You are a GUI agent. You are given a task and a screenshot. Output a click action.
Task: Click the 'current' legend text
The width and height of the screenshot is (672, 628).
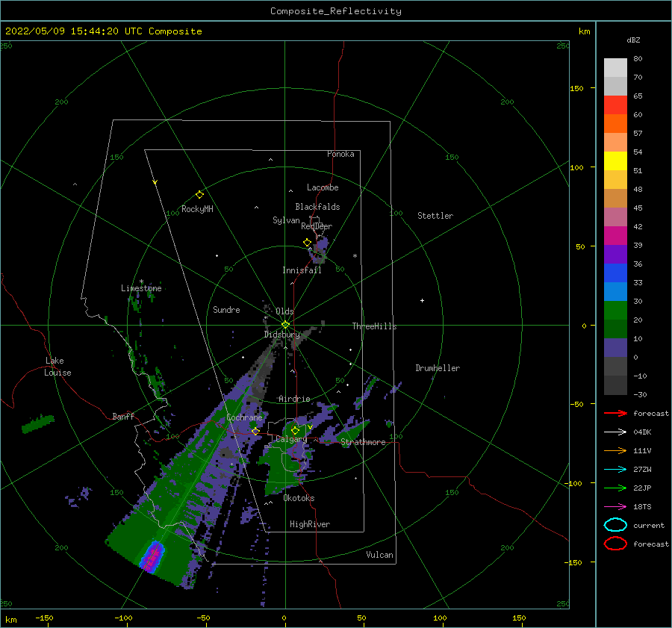click(x=649, y=525)
